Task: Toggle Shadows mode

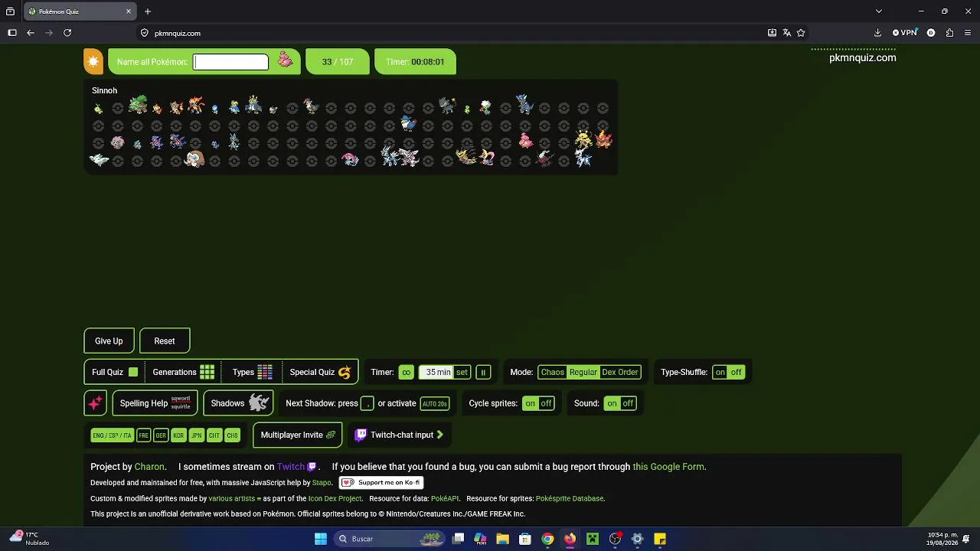Action: pyautogui.click(x=238, y=403)
